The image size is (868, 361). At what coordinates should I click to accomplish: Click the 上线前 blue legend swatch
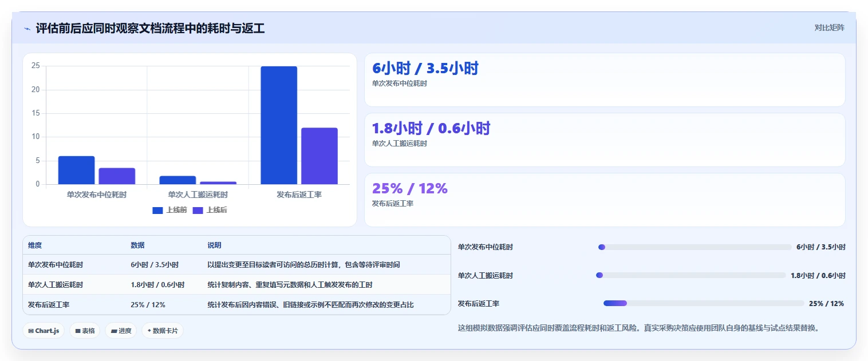pos(157,211)
